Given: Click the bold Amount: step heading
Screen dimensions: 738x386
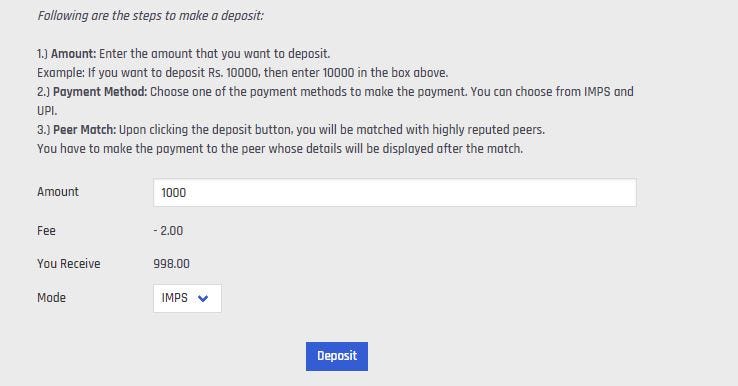Looking at the screenshot, I should point(73,54).
